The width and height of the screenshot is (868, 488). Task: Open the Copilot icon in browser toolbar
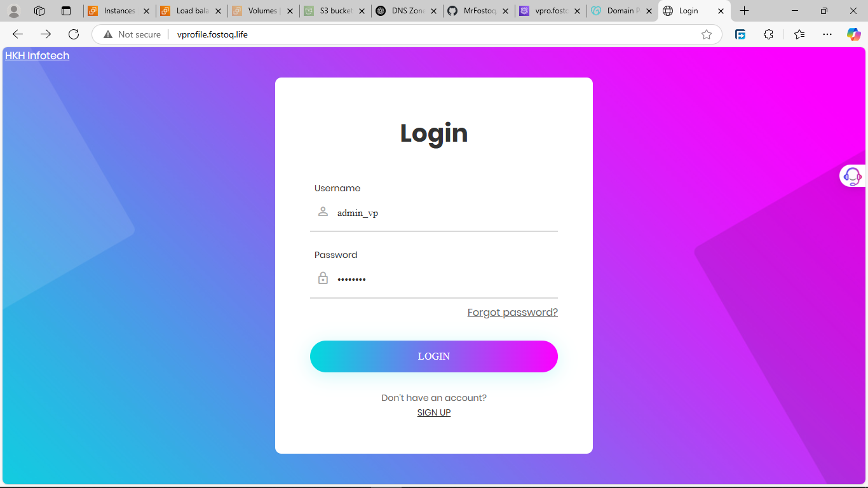(853, 34)
